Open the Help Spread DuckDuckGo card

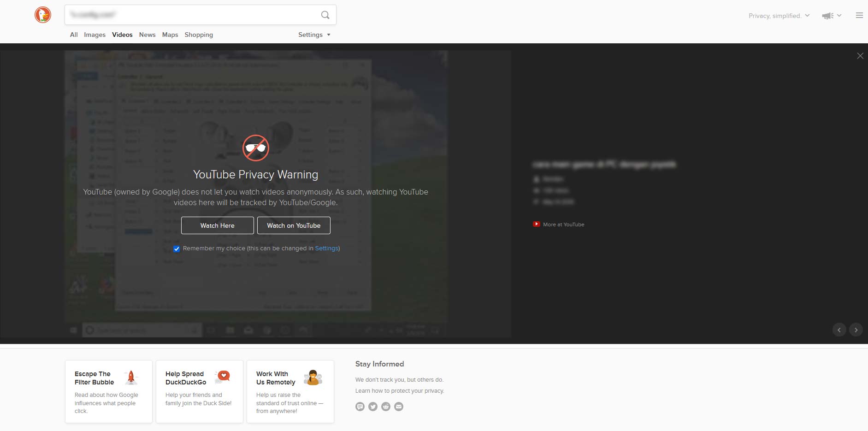pos(200,391)
